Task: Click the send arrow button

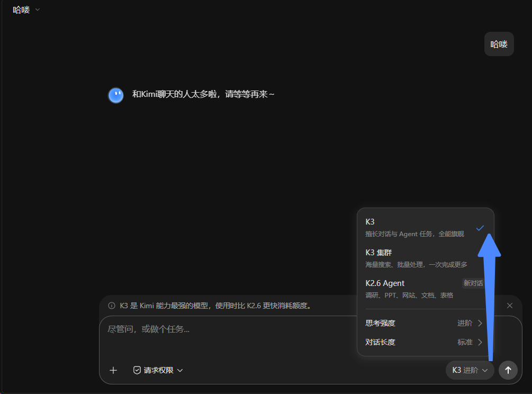Action: (x=508, y=370)
